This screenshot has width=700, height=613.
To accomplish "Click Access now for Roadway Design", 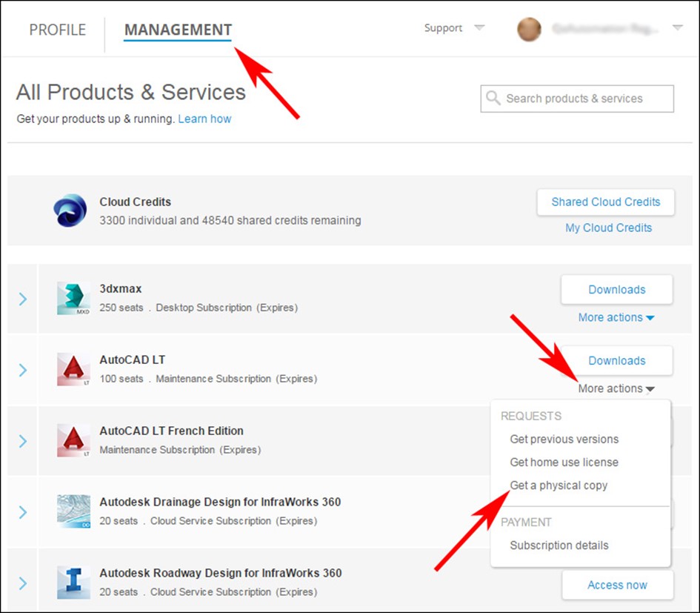I will (618, 585).
